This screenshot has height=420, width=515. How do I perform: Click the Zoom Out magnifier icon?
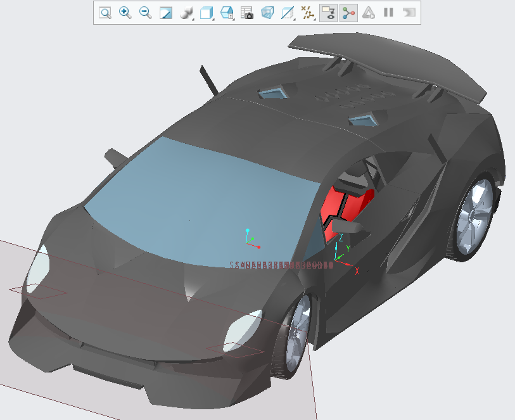click(x=146, y=13)
